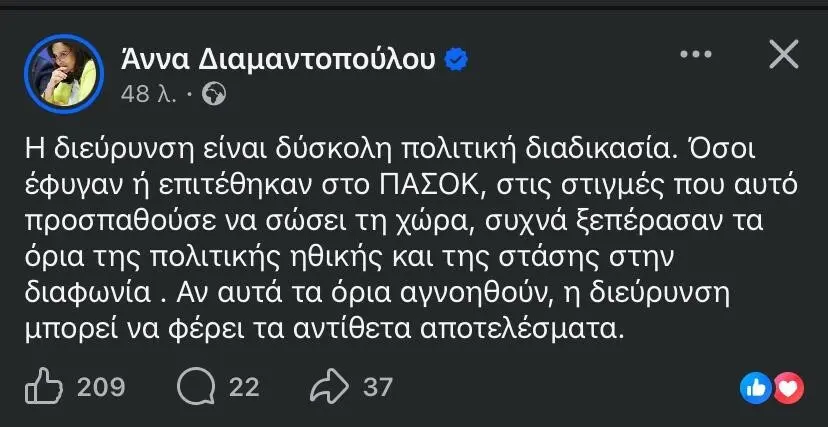This screenshot has height=427, width=828.
Task: View the 209 likes count
Action: (x=100, y=387)
